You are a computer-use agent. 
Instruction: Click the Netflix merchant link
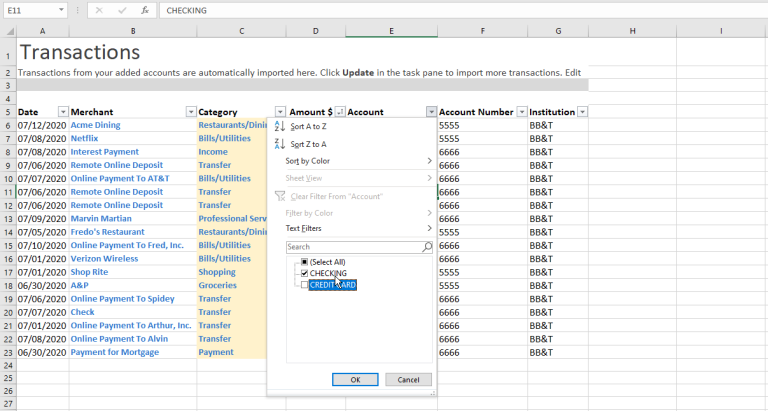pos(84,139)
